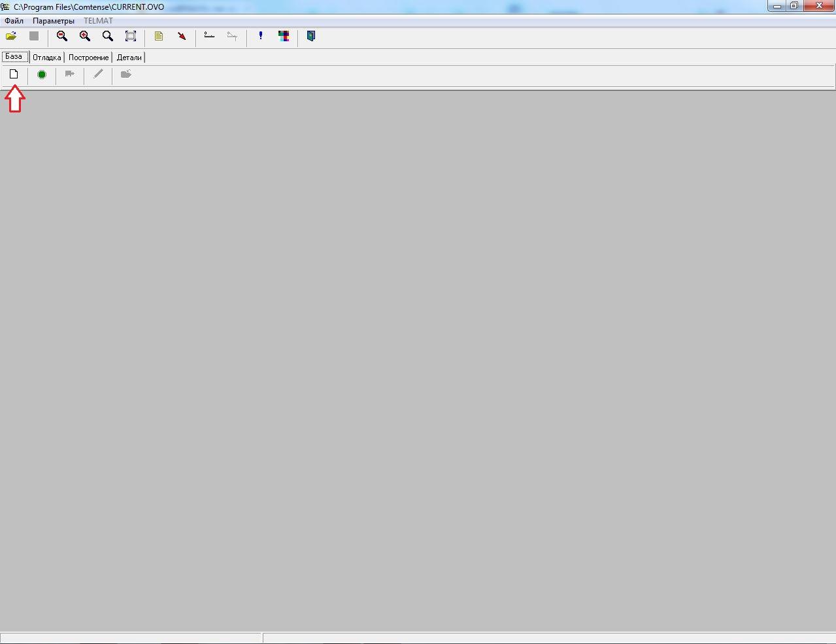
Task: Click the gray arrow export icon
Action: [x=70, y=75]
